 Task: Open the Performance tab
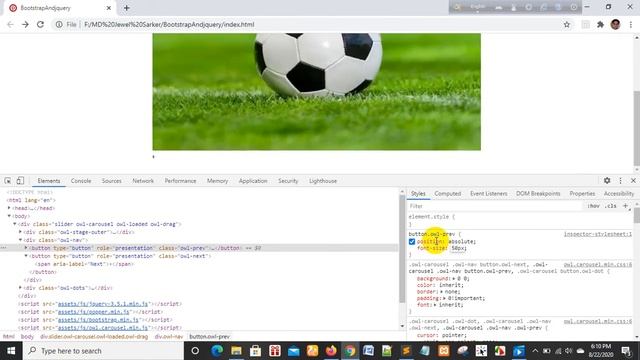tap(180, 181)
